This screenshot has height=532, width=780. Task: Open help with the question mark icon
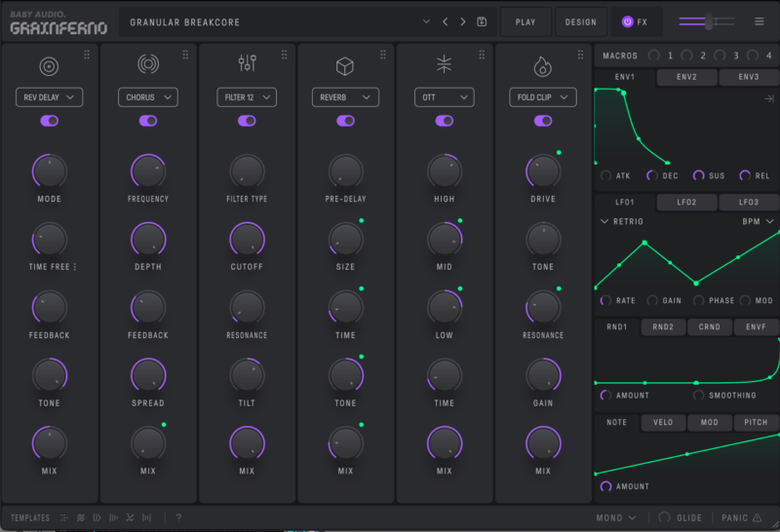click(178, 517)
